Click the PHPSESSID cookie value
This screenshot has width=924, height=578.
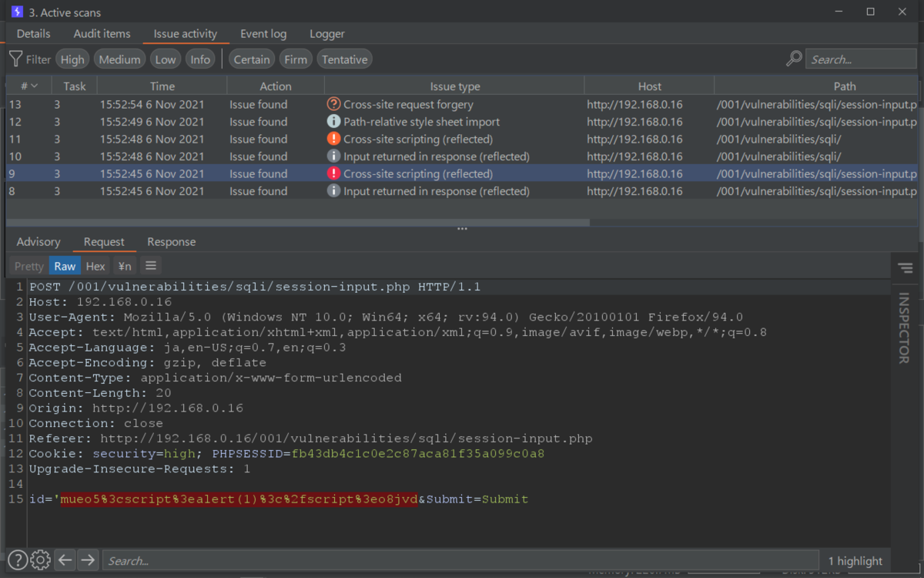[418, 454]
